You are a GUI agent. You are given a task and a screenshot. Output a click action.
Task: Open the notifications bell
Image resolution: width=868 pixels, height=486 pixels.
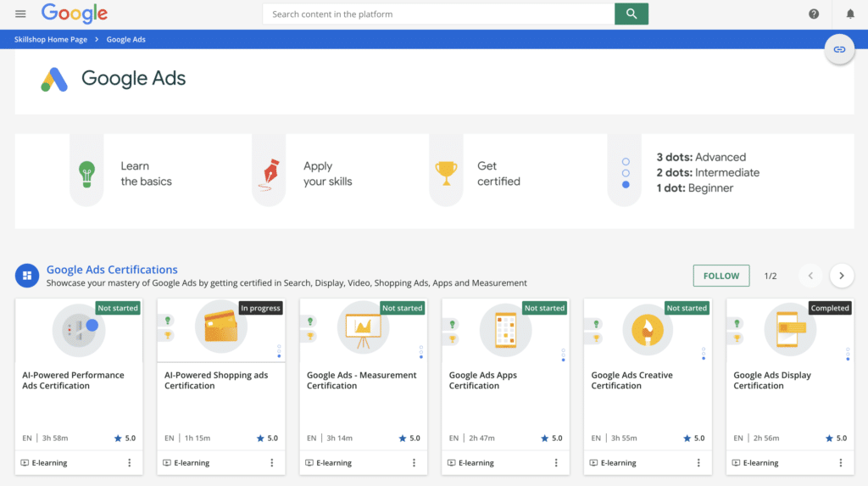pos(850,14)
